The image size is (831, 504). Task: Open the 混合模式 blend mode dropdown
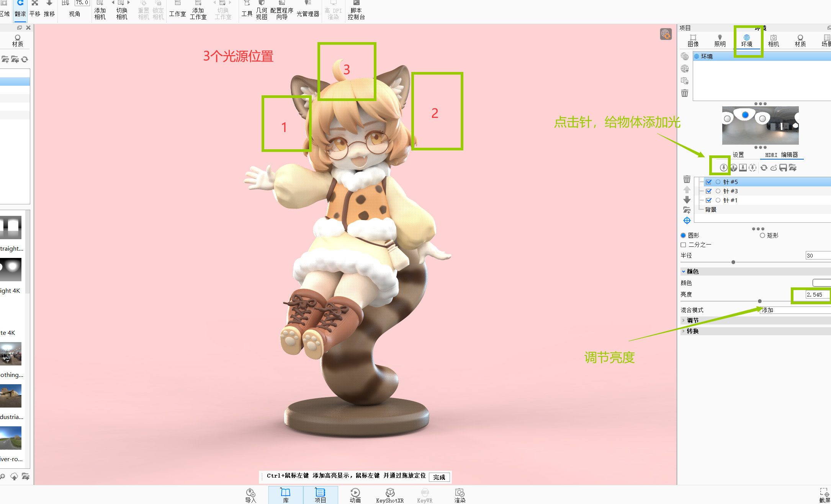[x=795, y=310]
